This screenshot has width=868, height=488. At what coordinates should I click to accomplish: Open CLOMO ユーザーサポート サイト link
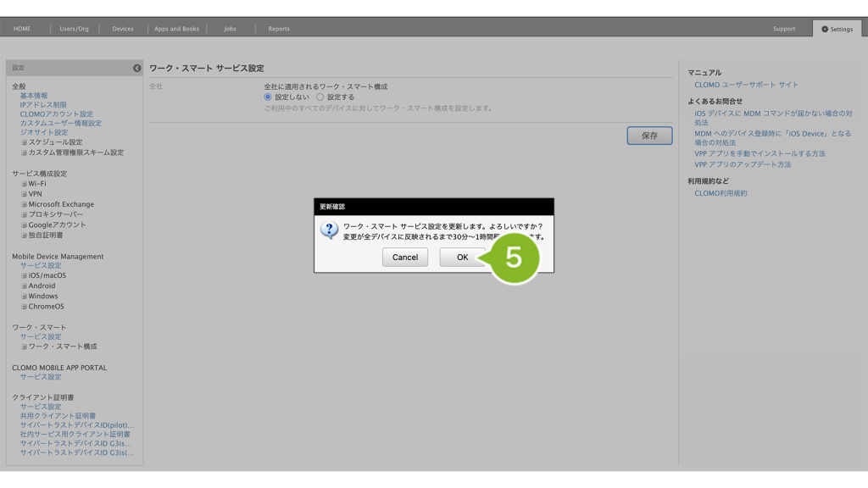click(x=746, y=85)
